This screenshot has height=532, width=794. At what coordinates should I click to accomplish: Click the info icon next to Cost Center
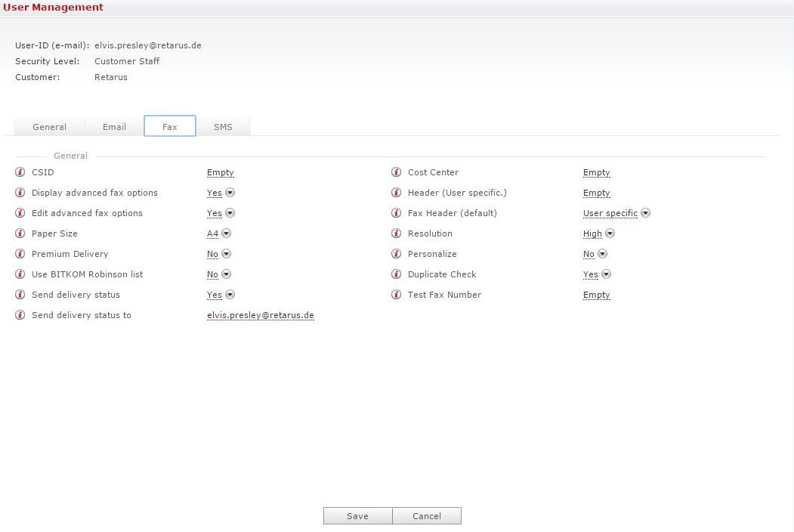(x=397, y=172)
